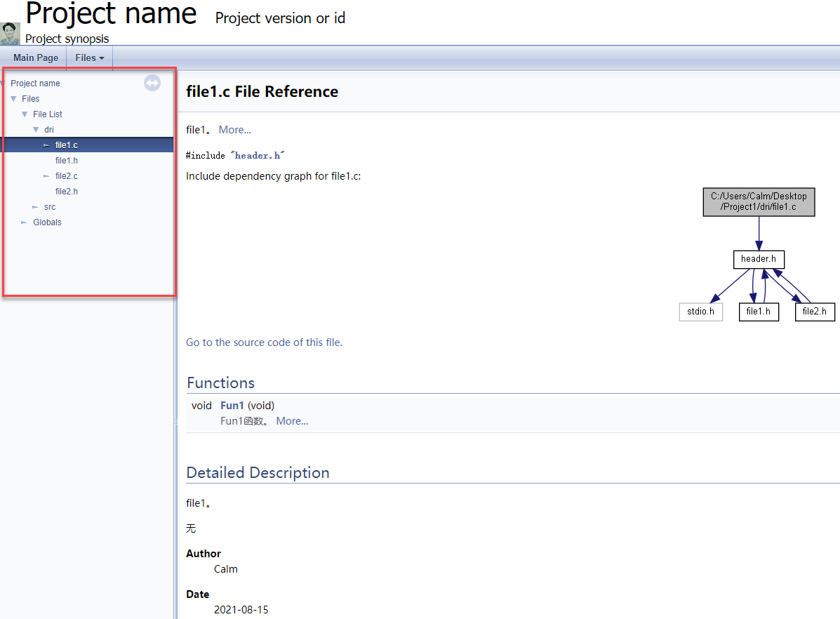Select file1.c in the tree
Viewport: 840px width, 619px height.
coord(67,145)
